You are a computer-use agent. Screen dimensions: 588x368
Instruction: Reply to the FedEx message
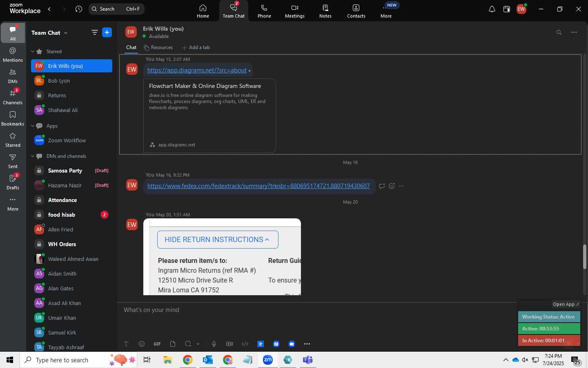coord(382,186)
